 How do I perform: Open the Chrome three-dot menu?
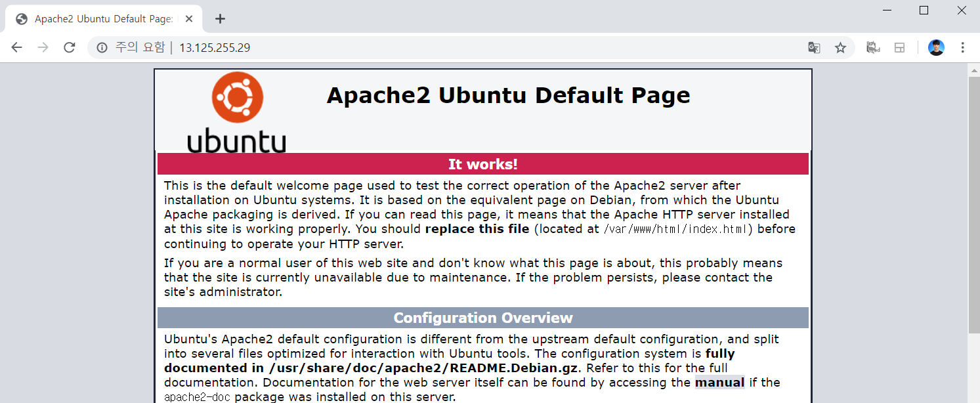tap(963, 47)
